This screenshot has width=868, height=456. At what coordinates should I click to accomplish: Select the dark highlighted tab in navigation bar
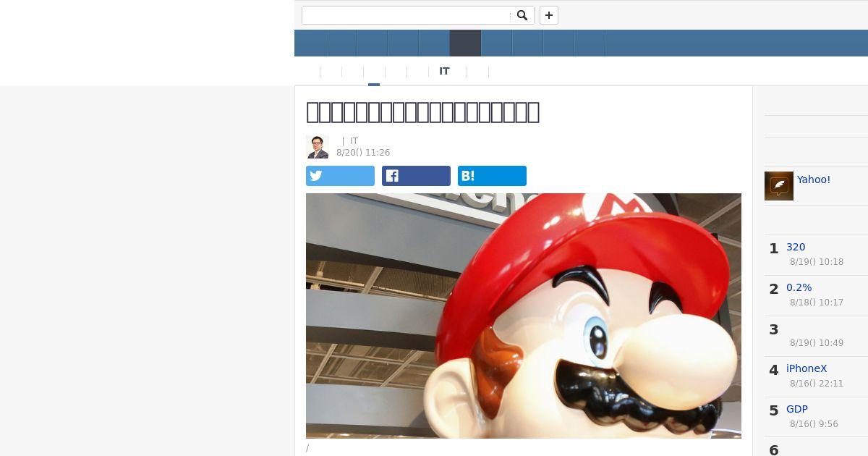(x=465, y=43)
